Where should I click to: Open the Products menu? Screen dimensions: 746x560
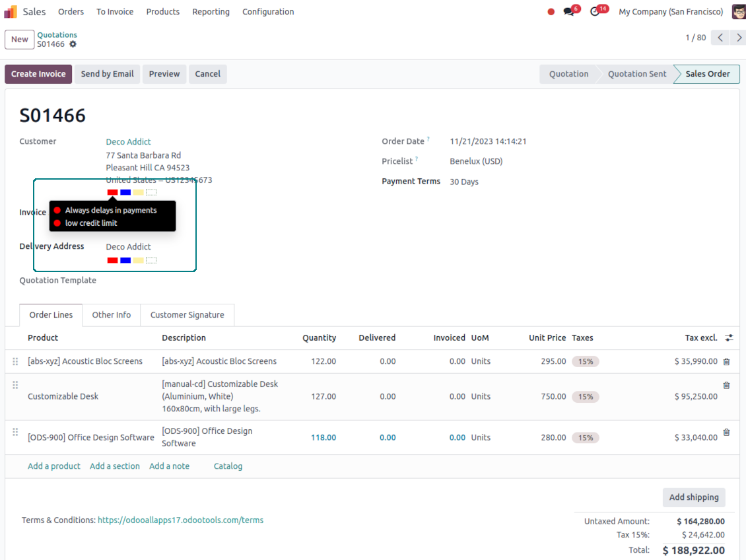(x=162, y=12)
